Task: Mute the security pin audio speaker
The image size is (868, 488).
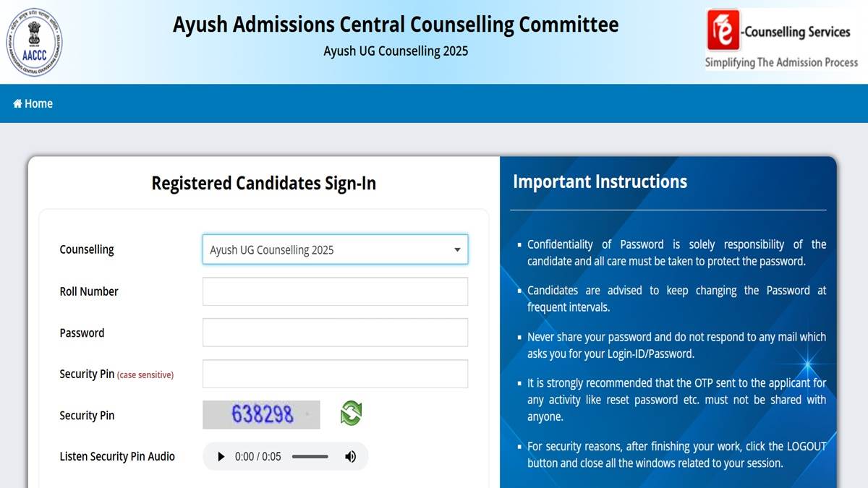Action: 350,457
